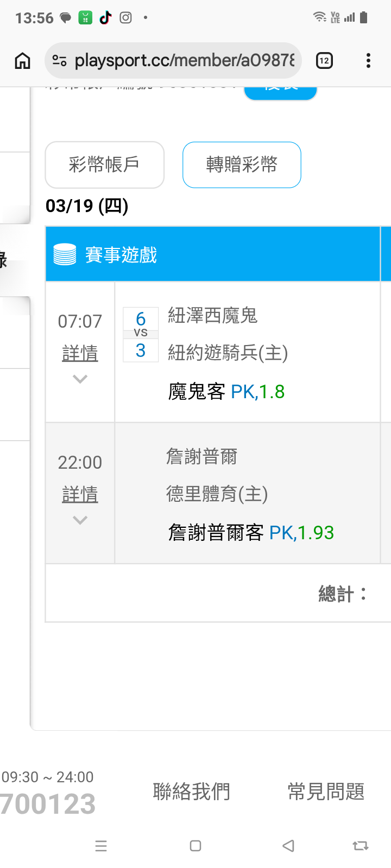Click 聯絡我們 footer link
391x868 pixels.
pyautogui.click(x=191, y=792)
